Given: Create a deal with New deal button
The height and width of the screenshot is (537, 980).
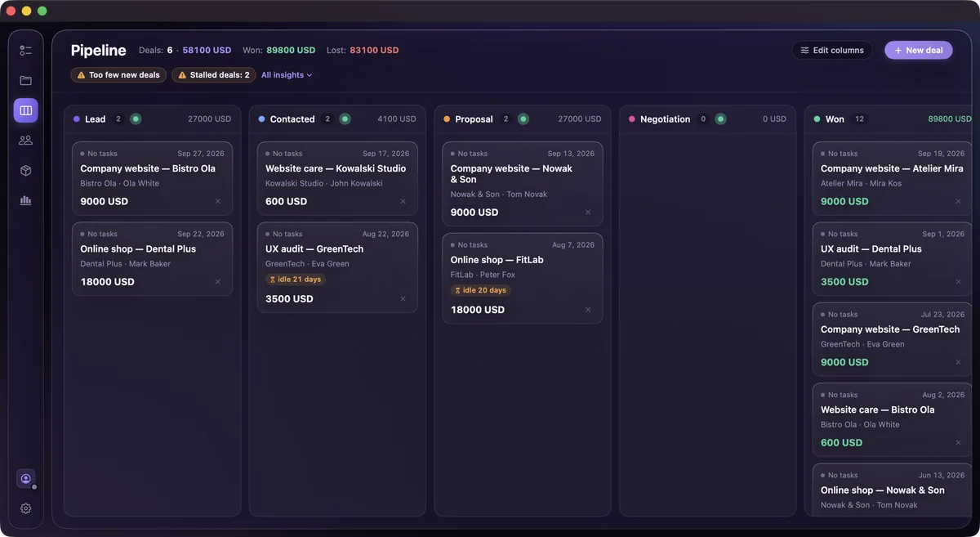Looking at the screenshot, I should (x=919, y=51).
